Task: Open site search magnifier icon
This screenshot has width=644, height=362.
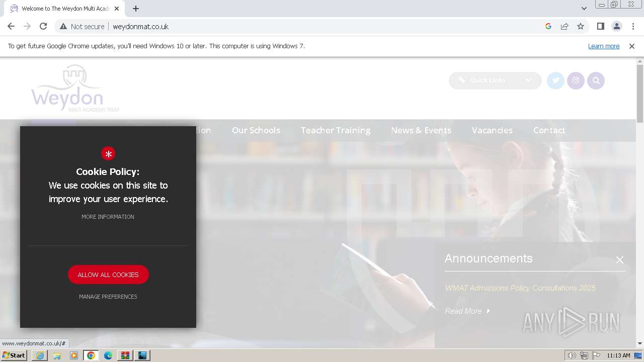Action: pos(596,80)
